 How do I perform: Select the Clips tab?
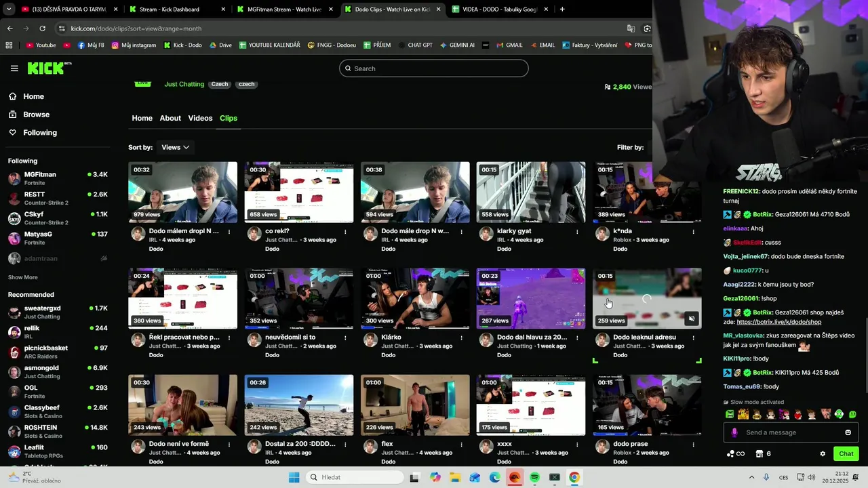point(229,118)
